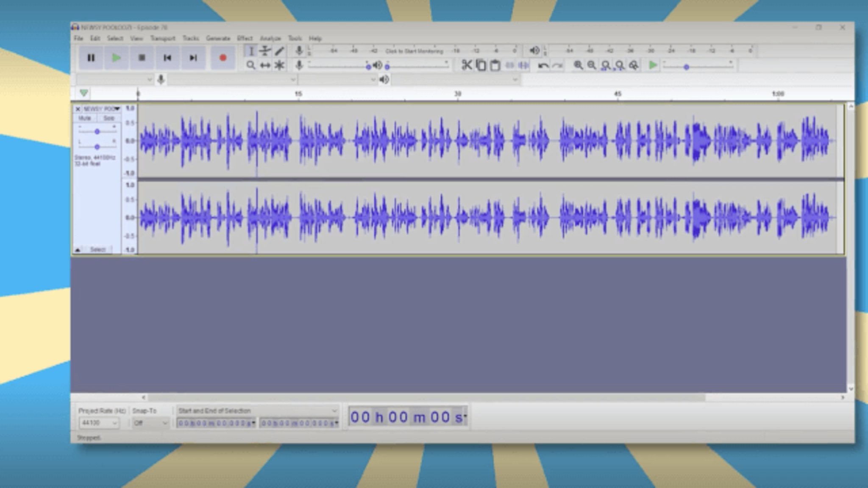Select the Time Shift tool
The height and width of the screenshot is (488, 868).
pos(265,65)
